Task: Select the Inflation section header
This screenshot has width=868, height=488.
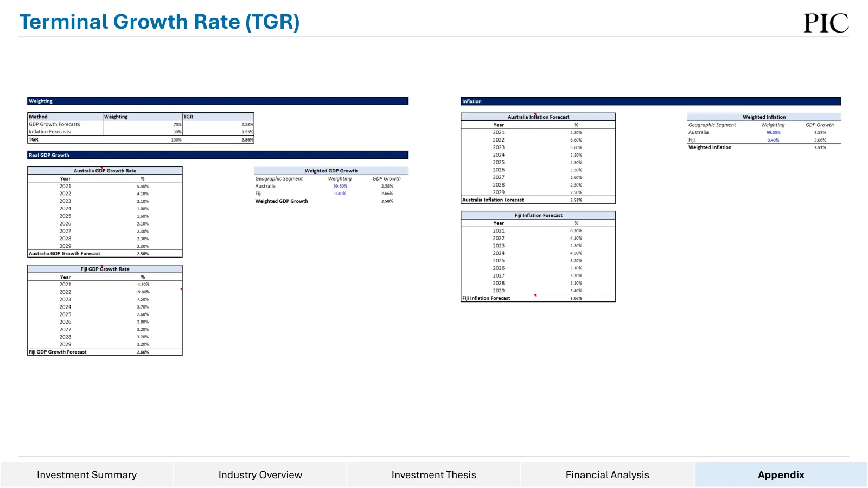Action: [651, 101]
